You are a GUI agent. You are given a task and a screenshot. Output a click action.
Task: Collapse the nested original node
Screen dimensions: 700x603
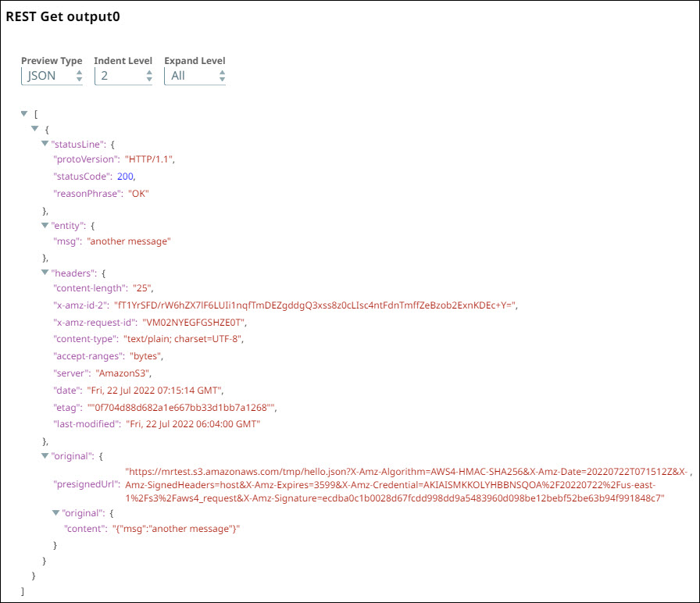(56, 513)
